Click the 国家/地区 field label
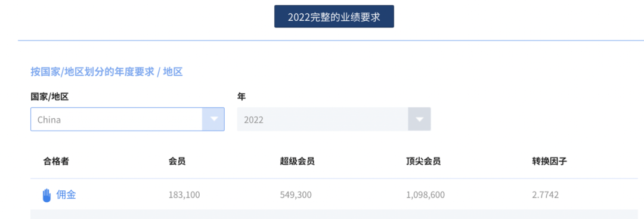The height and width of the screenshot is (219, 644). [x=49, y=97]
